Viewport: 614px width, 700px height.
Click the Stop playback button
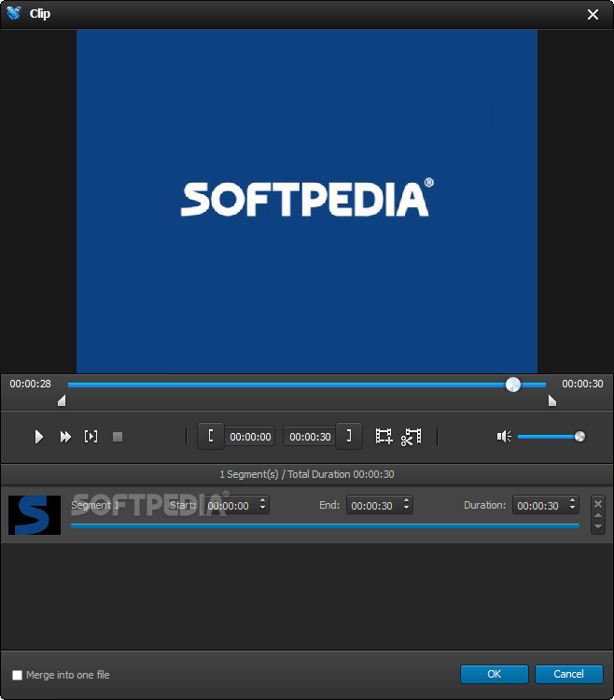click(118, 437)
